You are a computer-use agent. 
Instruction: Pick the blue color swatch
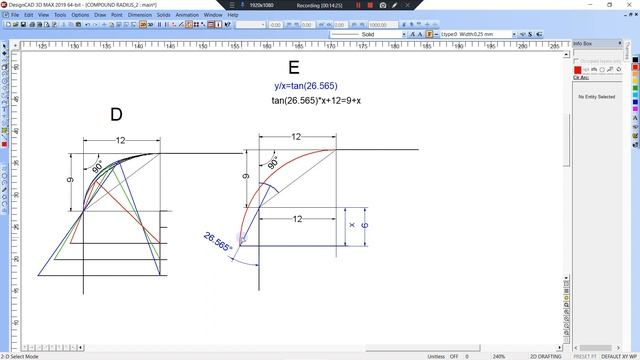(x=635, y=102)
